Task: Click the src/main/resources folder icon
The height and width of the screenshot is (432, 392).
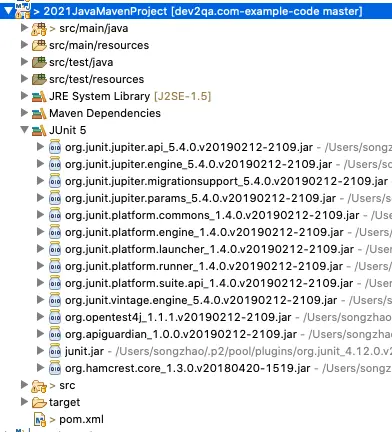Action: click(x=39, y=45)
